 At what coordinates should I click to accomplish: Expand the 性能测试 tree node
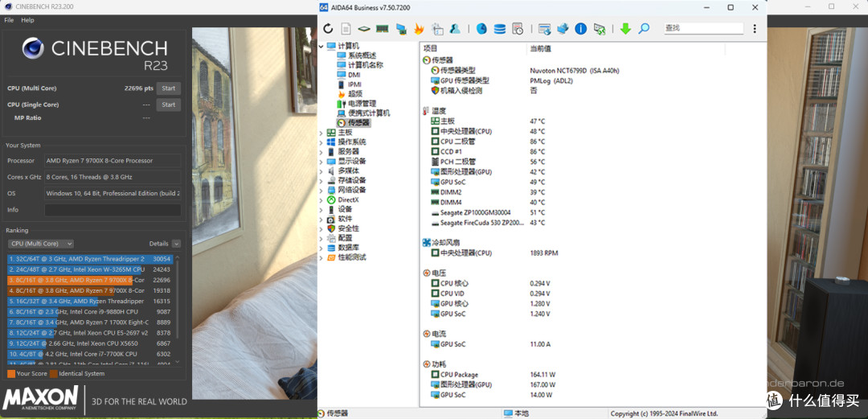coord(321,257)
